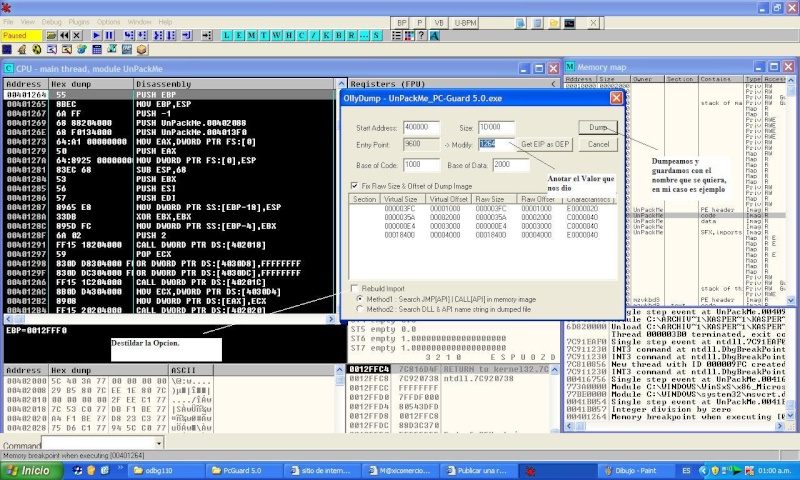Click disassembly pane scroll up arrow
The width and height of the screenshot is (800, 480).
(341, 83)
